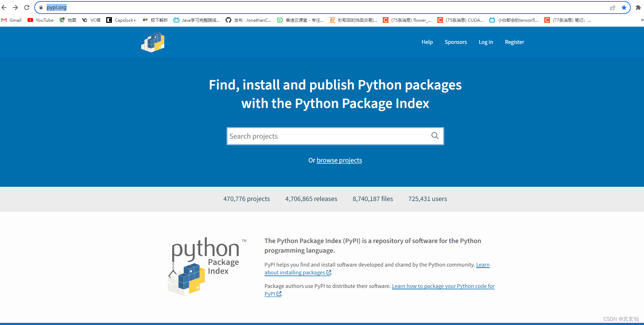The image size is (644, 325).
Task: Click the 4,706,865 releases statistic
Action: click(x=311, y=199)
